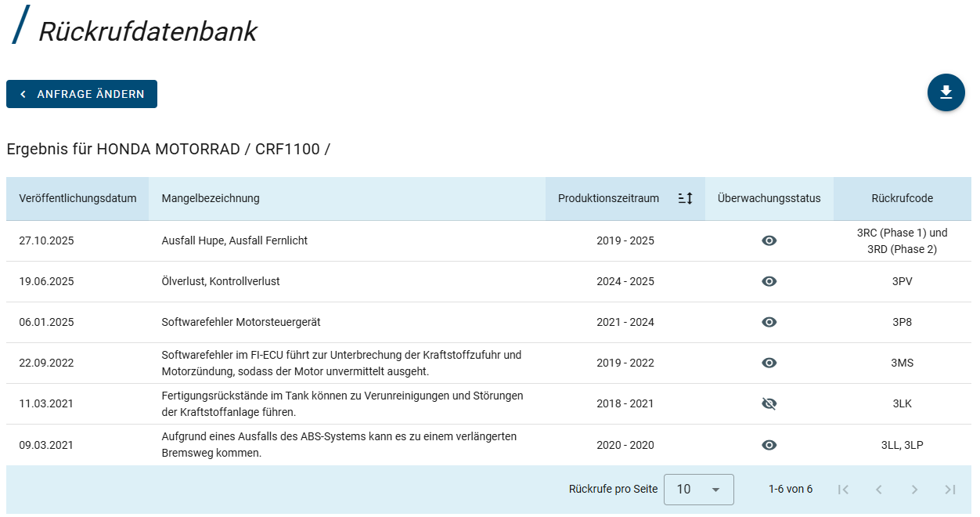The image size is (980, 517).
Task: Click the Veröffentlichungsdatum column header
Action: (77, 198)
